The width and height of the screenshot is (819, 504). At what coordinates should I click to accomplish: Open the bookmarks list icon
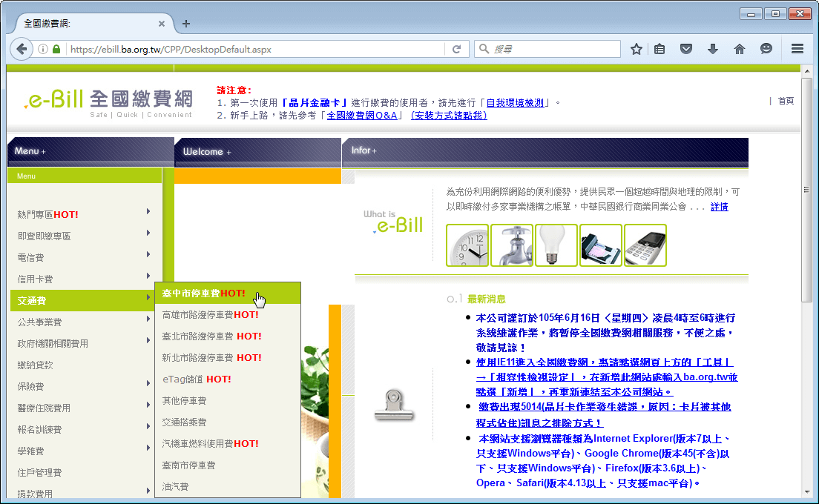660,49
